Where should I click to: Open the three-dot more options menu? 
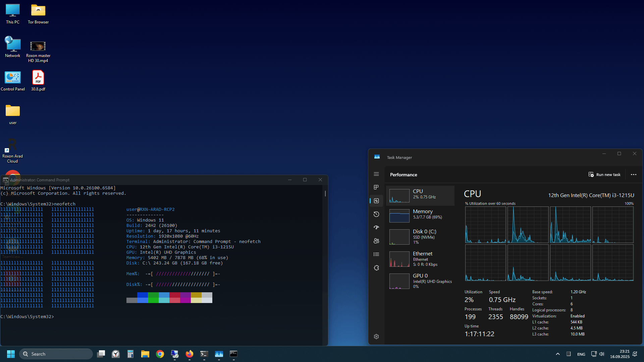pos(633,175)
